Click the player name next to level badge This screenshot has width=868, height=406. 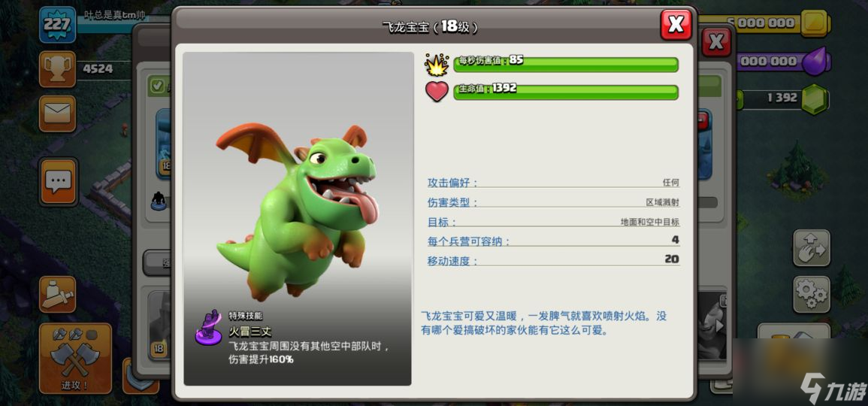click(114, 16)
